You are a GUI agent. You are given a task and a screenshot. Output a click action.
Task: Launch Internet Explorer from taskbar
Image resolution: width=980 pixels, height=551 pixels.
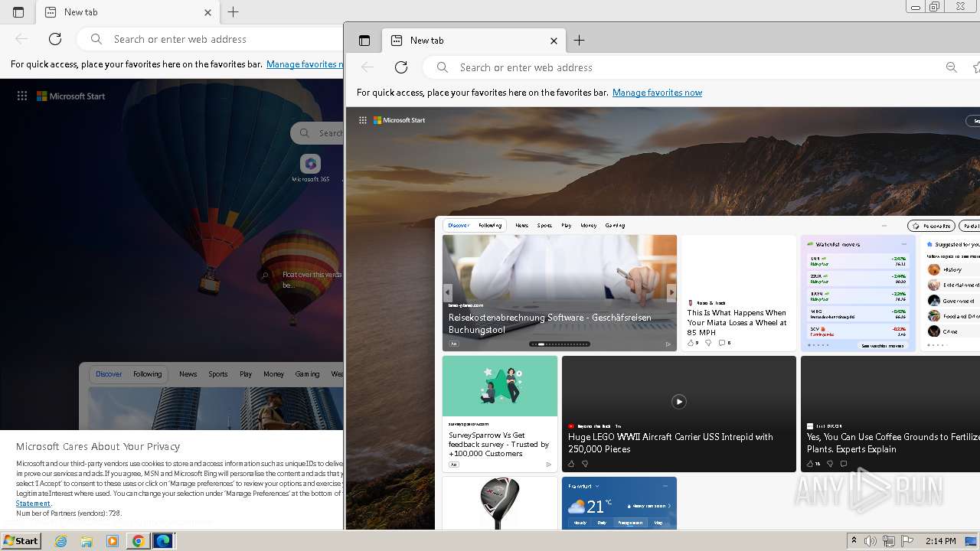pos(61,541)
